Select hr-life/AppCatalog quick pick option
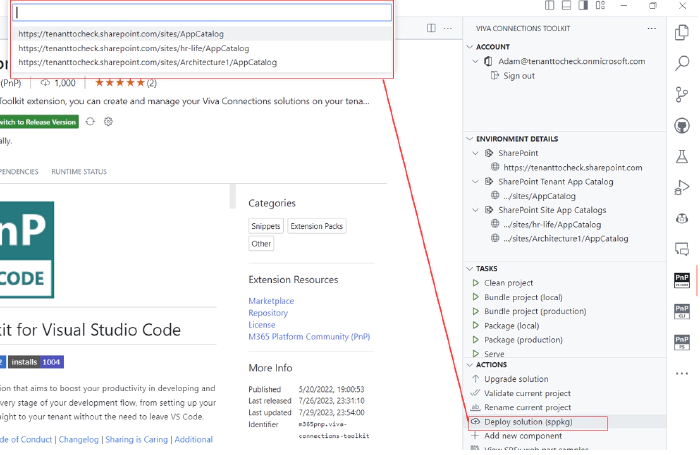 (202, 48)
